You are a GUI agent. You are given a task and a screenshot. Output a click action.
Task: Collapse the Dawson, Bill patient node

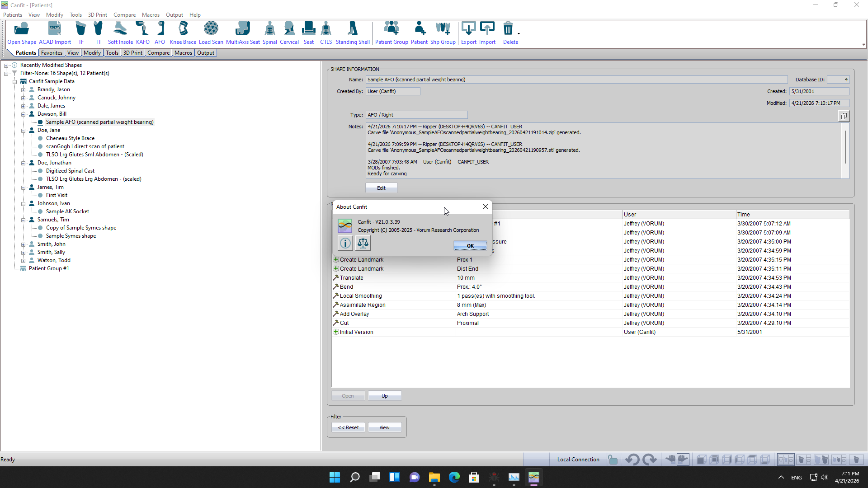24,114
